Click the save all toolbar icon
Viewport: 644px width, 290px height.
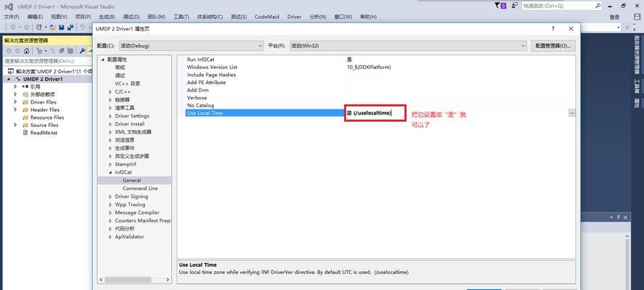click(70, 27)
